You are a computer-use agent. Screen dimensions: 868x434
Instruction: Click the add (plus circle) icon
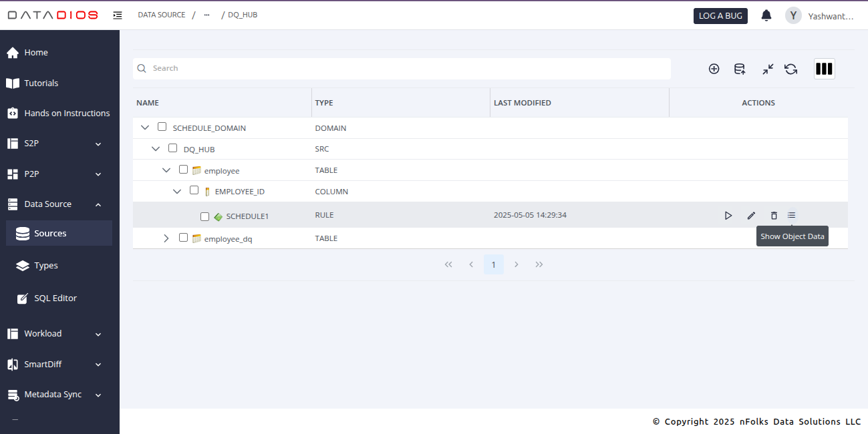pos(714,69)
